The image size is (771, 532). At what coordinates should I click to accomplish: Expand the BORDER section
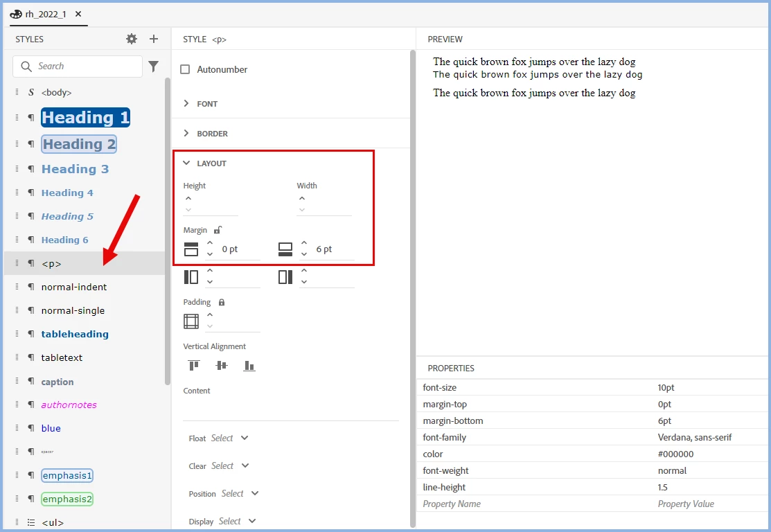pyautogui.click(x=186, y=133)
